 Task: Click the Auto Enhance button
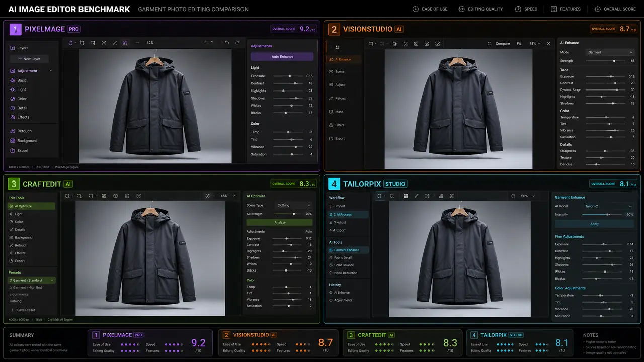pos(282,57)
